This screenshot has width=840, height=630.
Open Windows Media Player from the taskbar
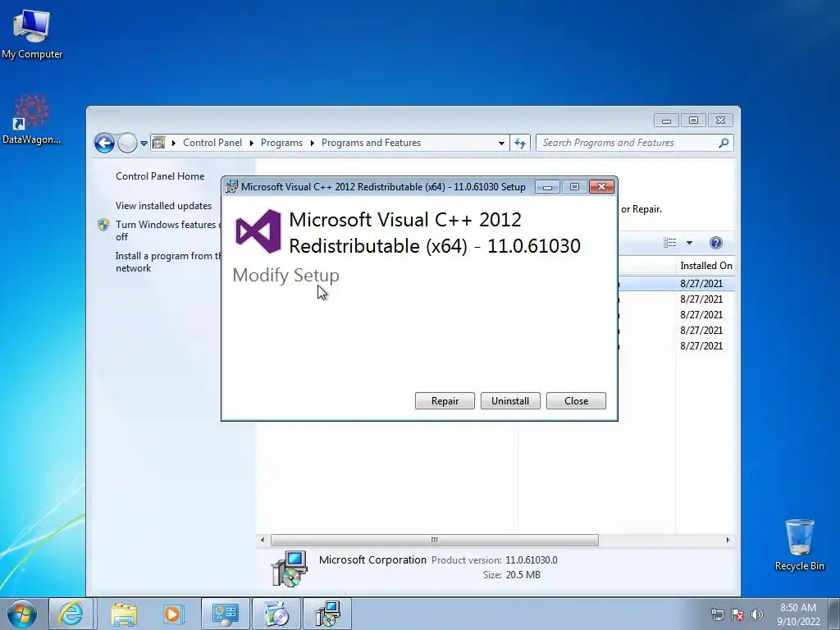172,614
